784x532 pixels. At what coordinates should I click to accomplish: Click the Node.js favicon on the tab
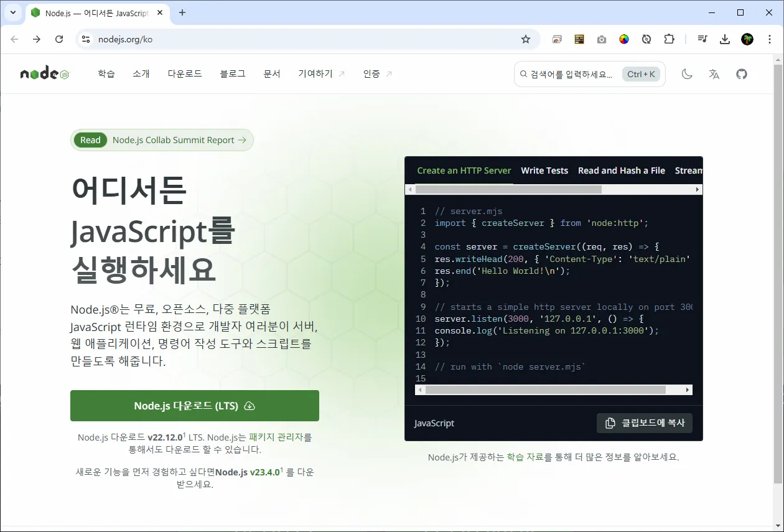pyautogui.click(x=35, y=12)
